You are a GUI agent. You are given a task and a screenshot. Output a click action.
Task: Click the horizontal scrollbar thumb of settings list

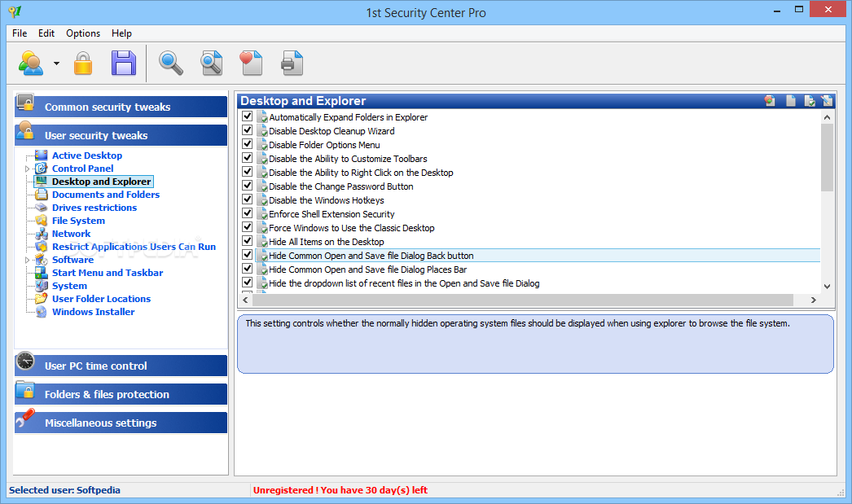525,300
